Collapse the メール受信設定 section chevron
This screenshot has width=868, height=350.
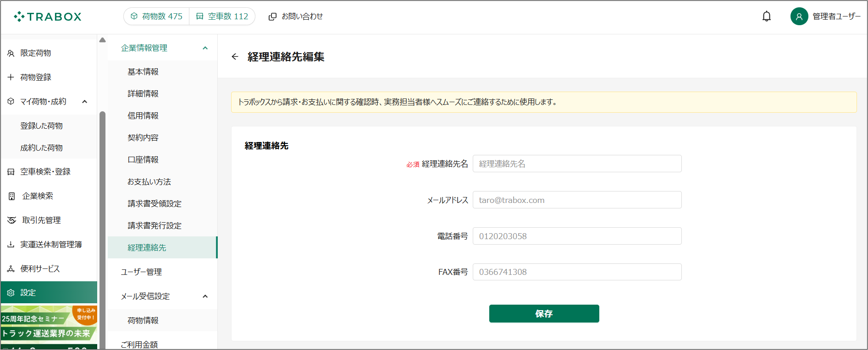tap(205, 296)
